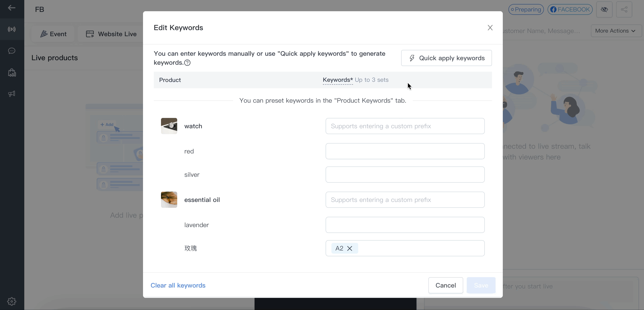Toggle the hidden eye visibility button

pos(604,9)
